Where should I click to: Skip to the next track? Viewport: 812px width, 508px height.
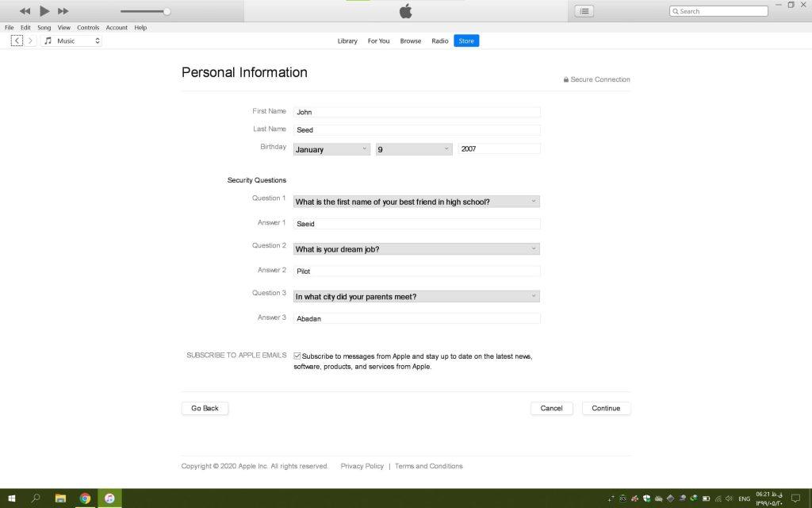coord(63,11)
